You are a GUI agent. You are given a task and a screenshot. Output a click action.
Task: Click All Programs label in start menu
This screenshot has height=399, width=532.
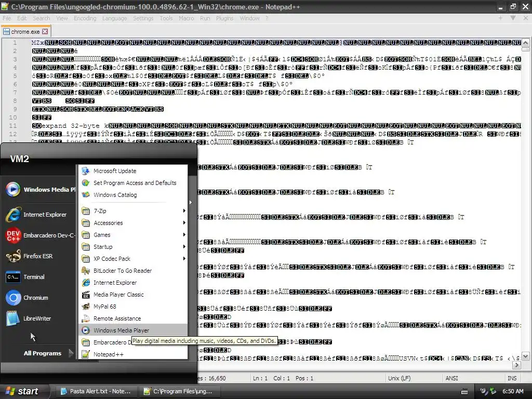[43, 353]
